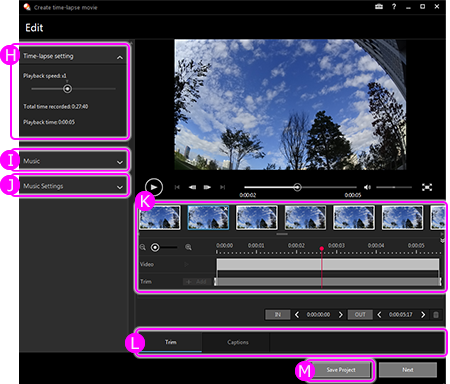This screenshot has width=450, height=384.
Task: Open the help question mark
Action: click(x=394, y=7)
